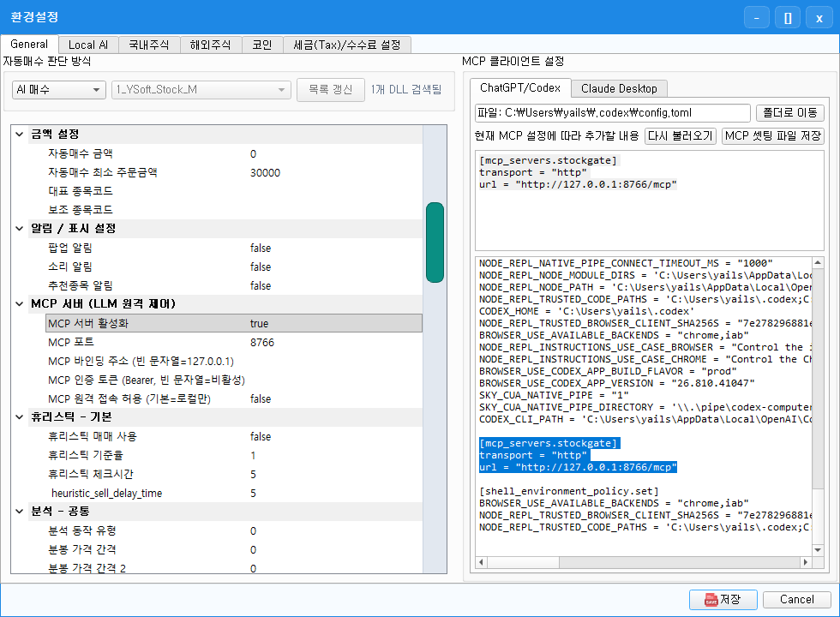The height and width of the screenshot is (617, 840).
Task: Click the 저장 save button with icon
Action: [723, 599]
